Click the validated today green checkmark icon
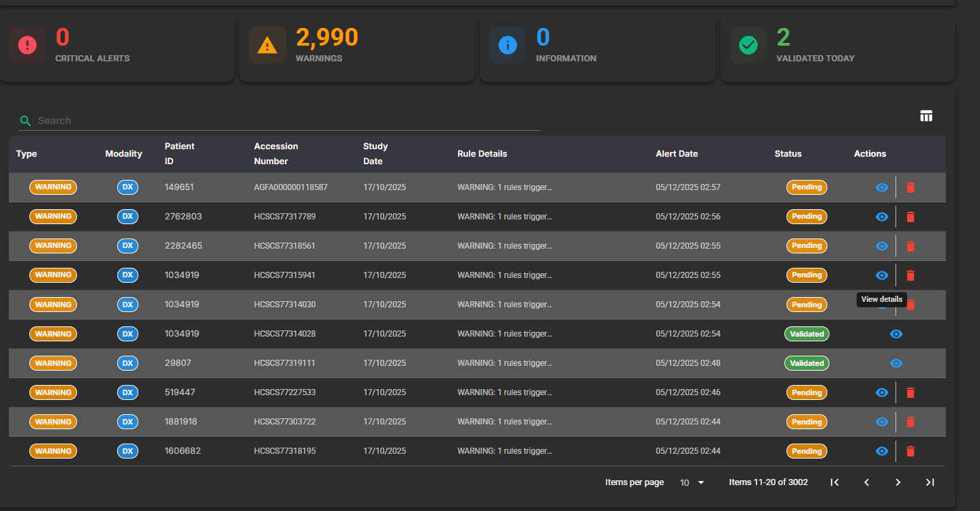Image resolution: width=980 pixels, height=511 pixels. (748, 46)
